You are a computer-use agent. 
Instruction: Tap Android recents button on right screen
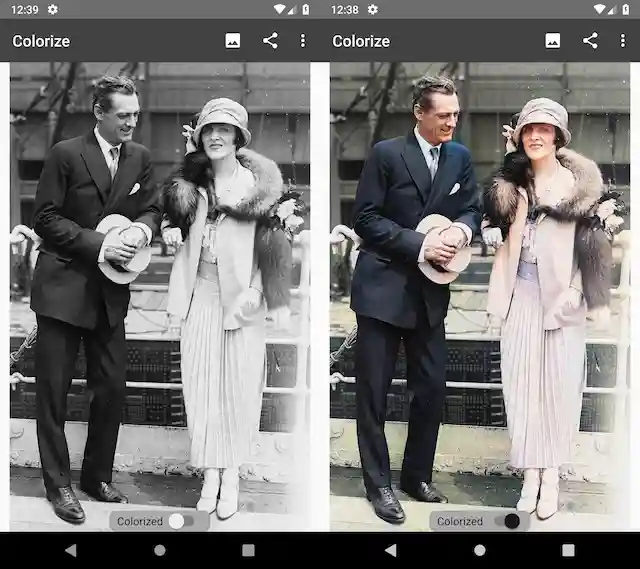[568, 550]
